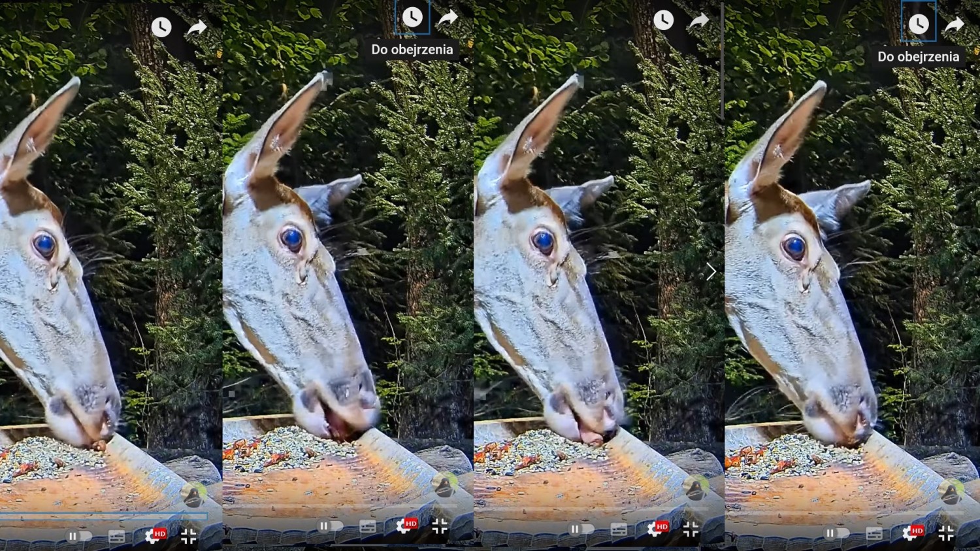Image resolution: width=980 pixels, height=551 pixels.
Task: Click Share arrow in third video panel
Action: [699, 21]
